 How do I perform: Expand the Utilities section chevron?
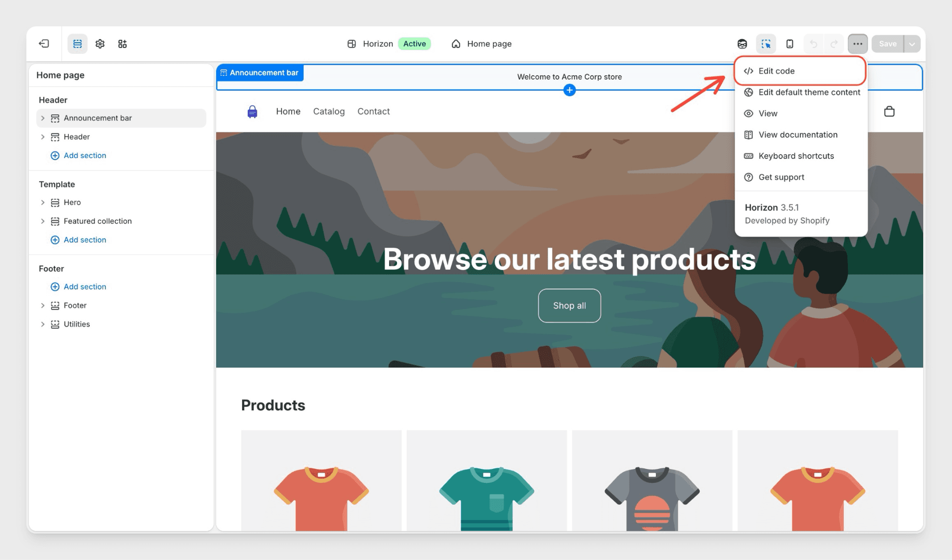click(43, 324)
